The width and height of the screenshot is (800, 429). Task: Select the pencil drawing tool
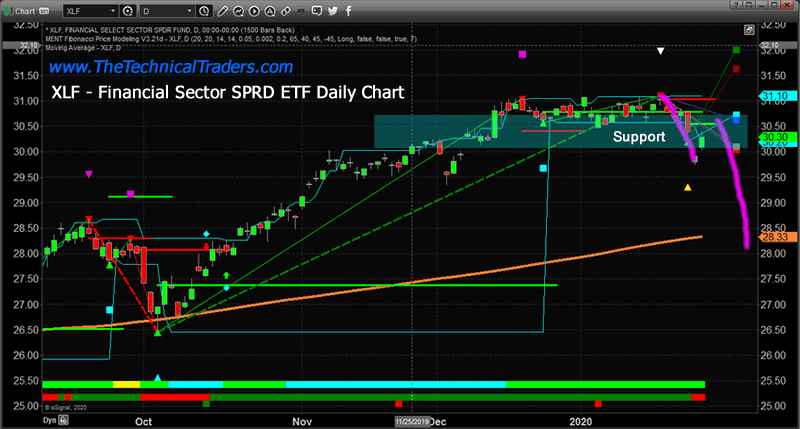(222, 11)
